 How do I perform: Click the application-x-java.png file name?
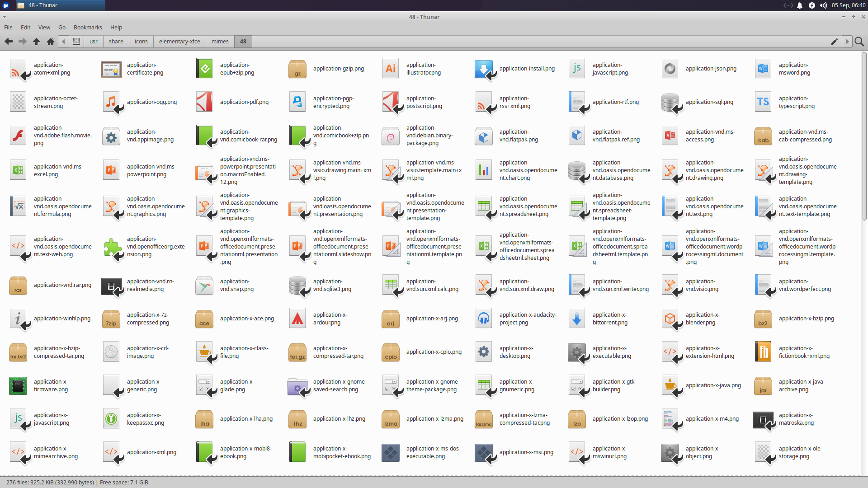(713, 385)
